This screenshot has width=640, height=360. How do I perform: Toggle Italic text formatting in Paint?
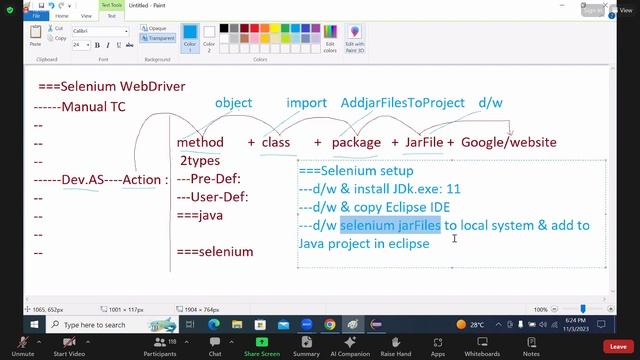coord(108,45)
